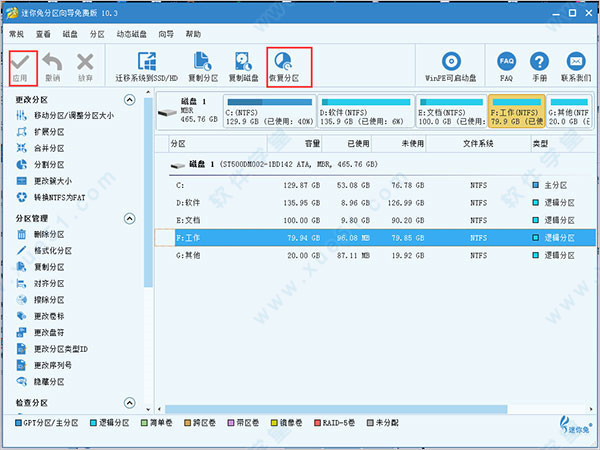The width and height of the screenshot is (600, 450).
Task: Select the E:文档 partition row
Action: 375,220
